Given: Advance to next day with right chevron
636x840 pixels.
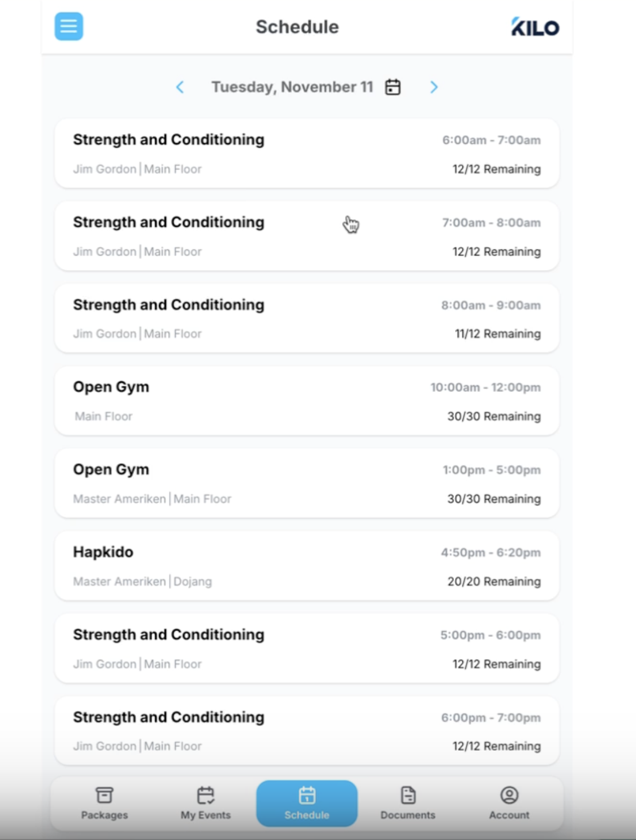Looking at the screenshot, I should [434, 87].
